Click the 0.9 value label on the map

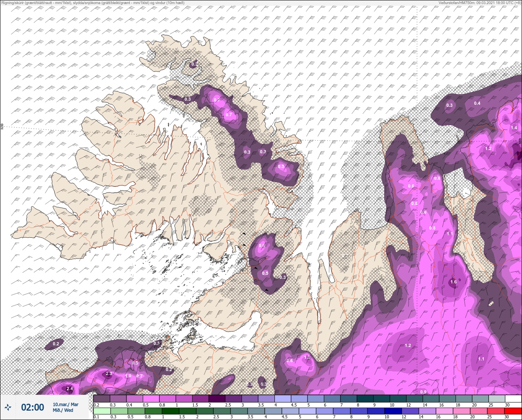tap(423, 392)
